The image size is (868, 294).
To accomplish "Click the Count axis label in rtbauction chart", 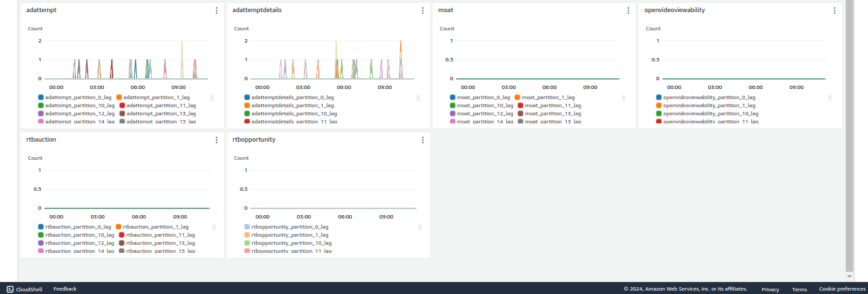I will point(35,158).
